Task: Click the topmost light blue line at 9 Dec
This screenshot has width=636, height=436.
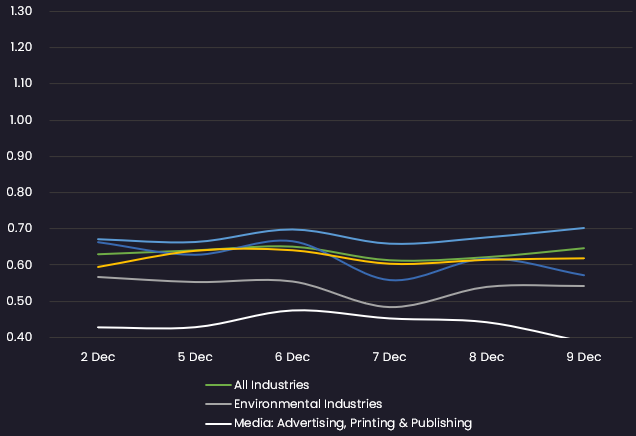Action: pos(583,228)
